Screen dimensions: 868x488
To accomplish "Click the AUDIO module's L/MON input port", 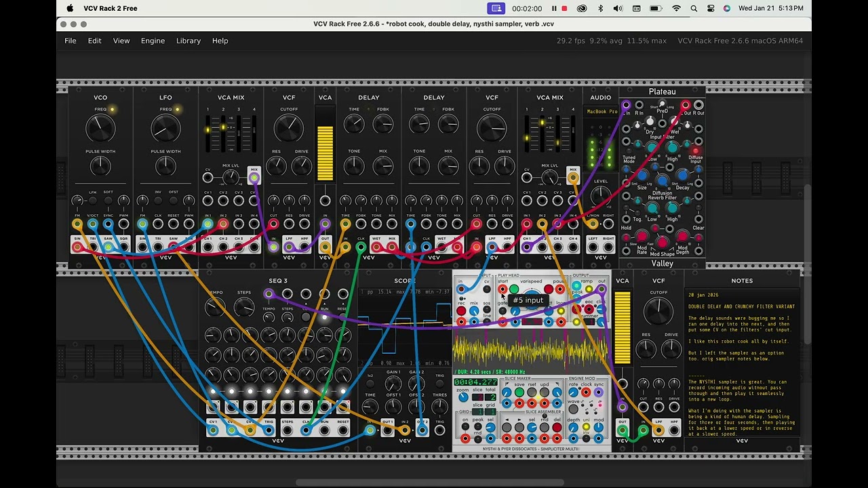I will (x=593, y=224).
